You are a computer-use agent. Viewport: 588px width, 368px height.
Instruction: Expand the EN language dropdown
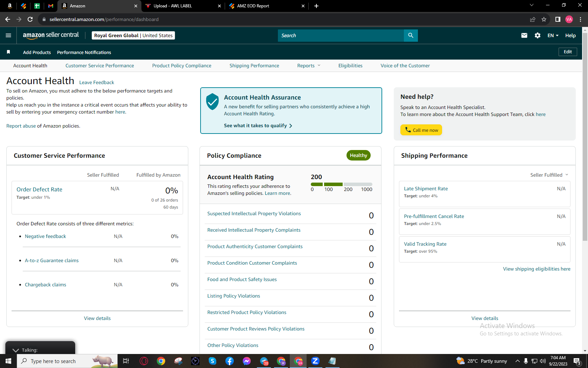[553, 35]
